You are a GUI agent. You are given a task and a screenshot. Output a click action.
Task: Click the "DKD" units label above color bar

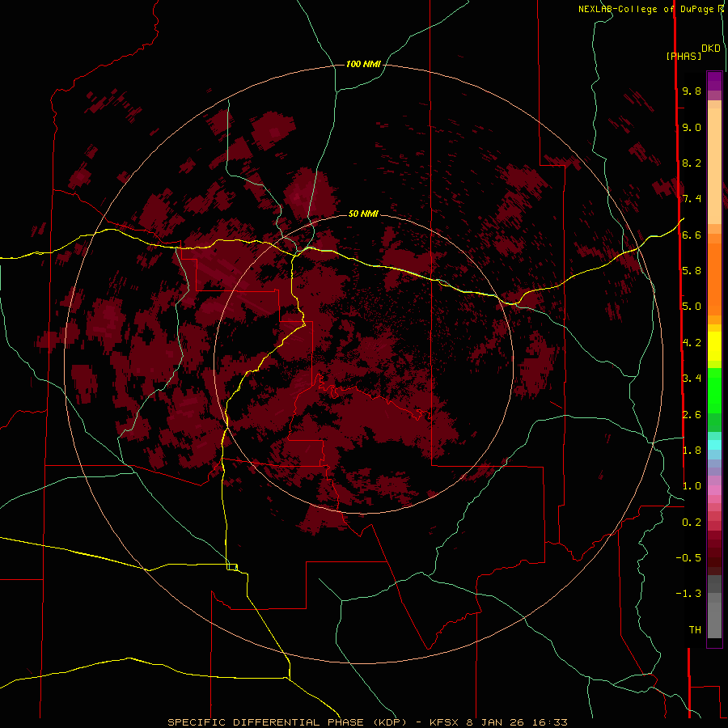(x=711, y=49)
